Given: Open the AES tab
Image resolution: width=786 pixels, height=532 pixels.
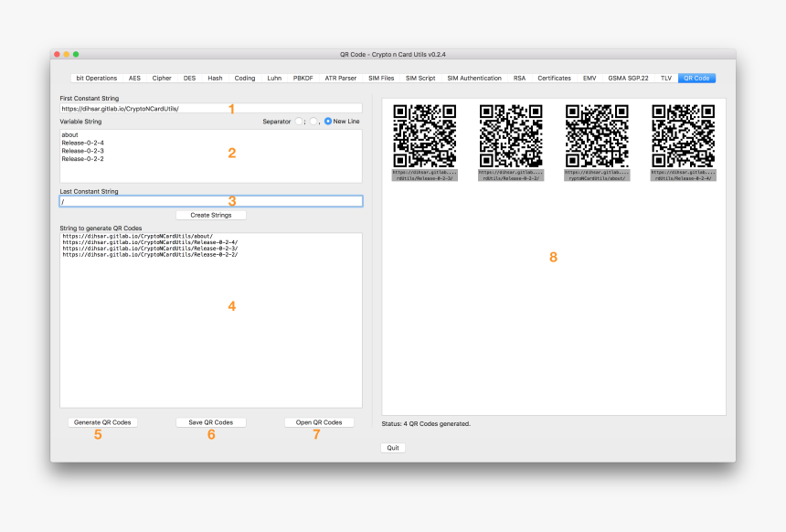Looking at the screenshot, I should (134, 79).
